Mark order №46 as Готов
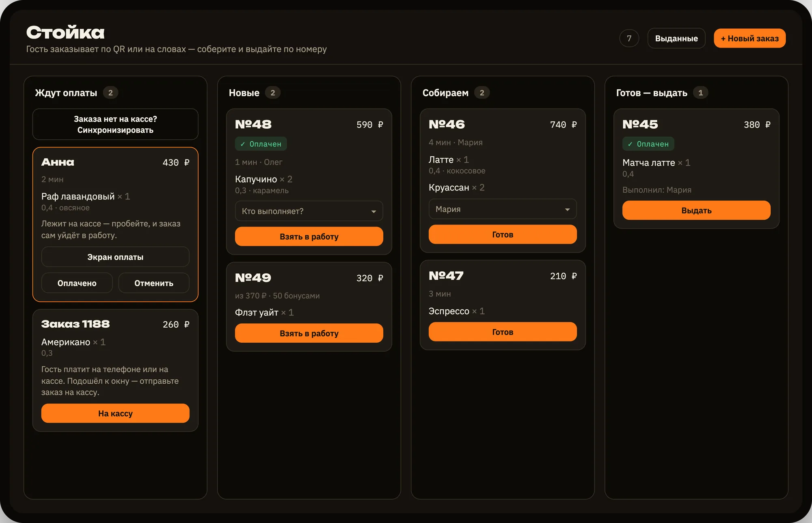Viewport: 812px width, 523px height. [x=503, y=234]
